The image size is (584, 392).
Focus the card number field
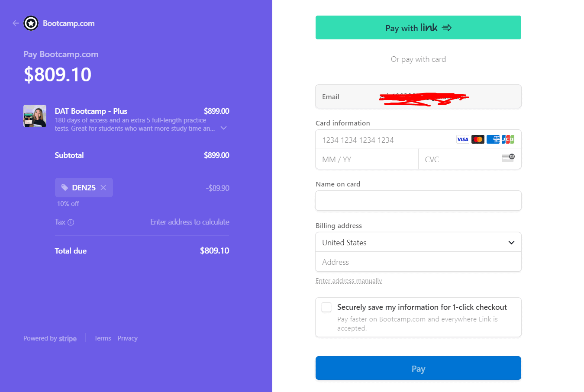pos(385,140)
